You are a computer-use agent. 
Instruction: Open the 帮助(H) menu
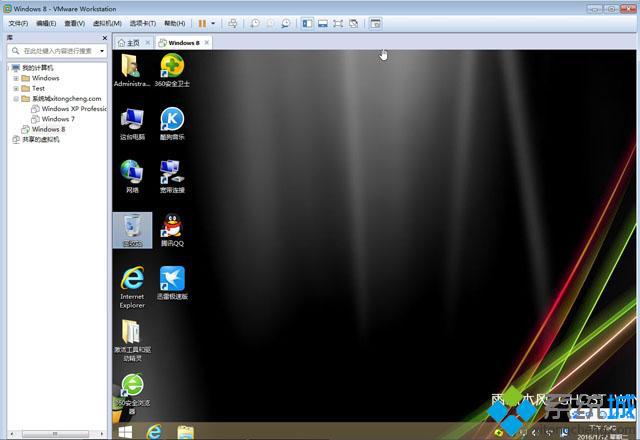coord(175,24)
